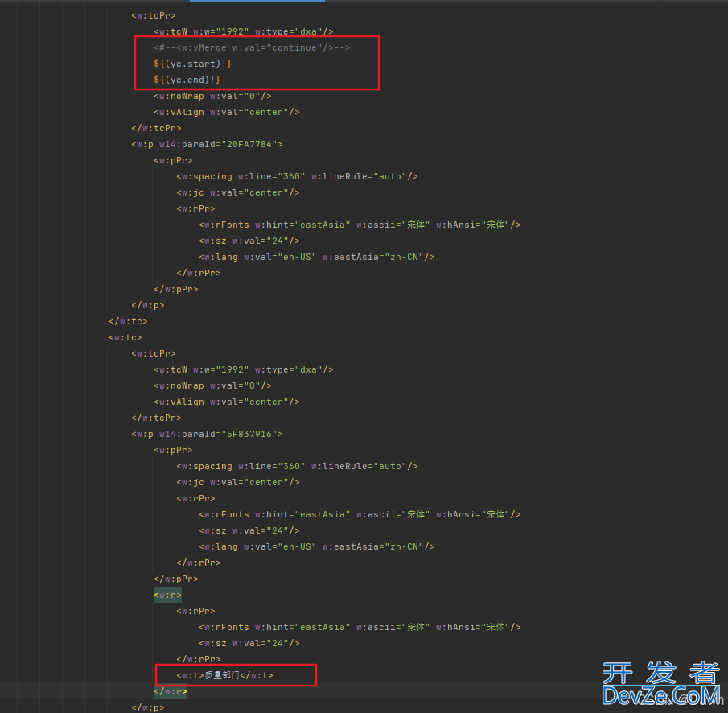The width and height of the screenshot is (728, 713).
Task: Click the <w:t>质量部门</w:t> line
Action: tap(224, 675)
